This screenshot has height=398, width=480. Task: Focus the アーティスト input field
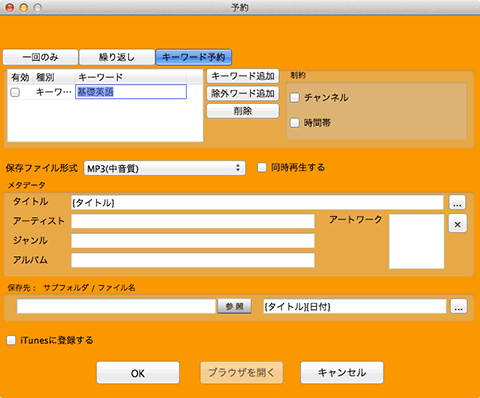click(x=193, y=221)
